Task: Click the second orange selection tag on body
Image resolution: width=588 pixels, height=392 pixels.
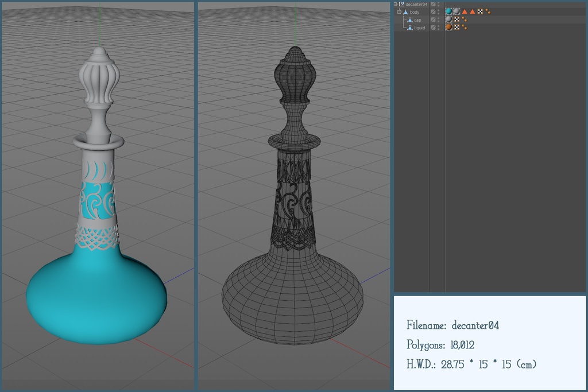Action: tap(473, 11)
